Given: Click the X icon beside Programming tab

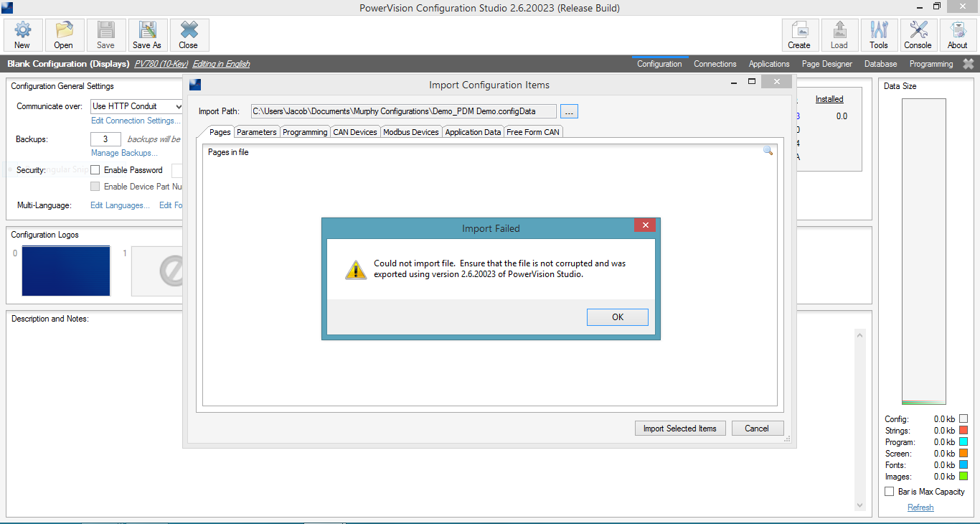Looking at the screenshot, I should (968, 64).
